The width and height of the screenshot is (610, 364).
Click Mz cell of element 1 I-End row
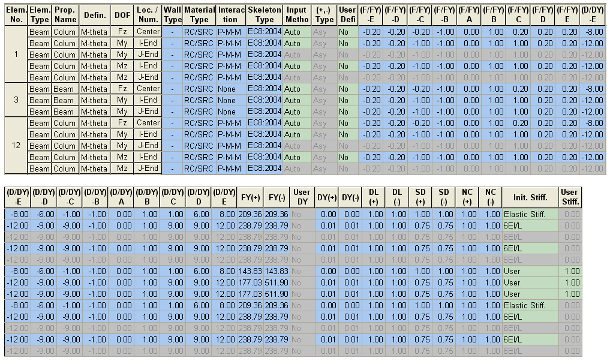click(x=122, y=66)
